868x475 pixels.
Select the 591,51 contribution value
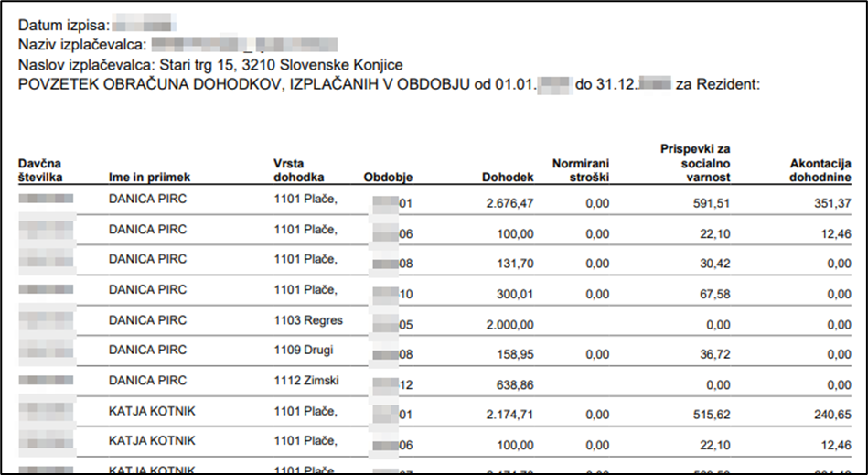click(x=712, y=203)
